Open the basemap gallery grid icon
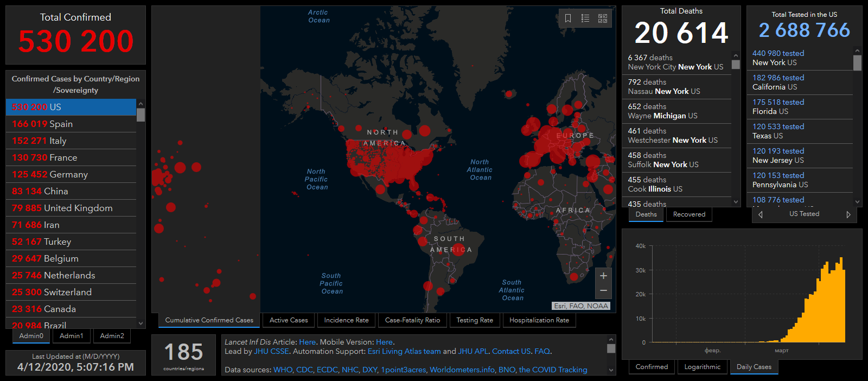Screen dimensions: 868x381 (603, 18)
